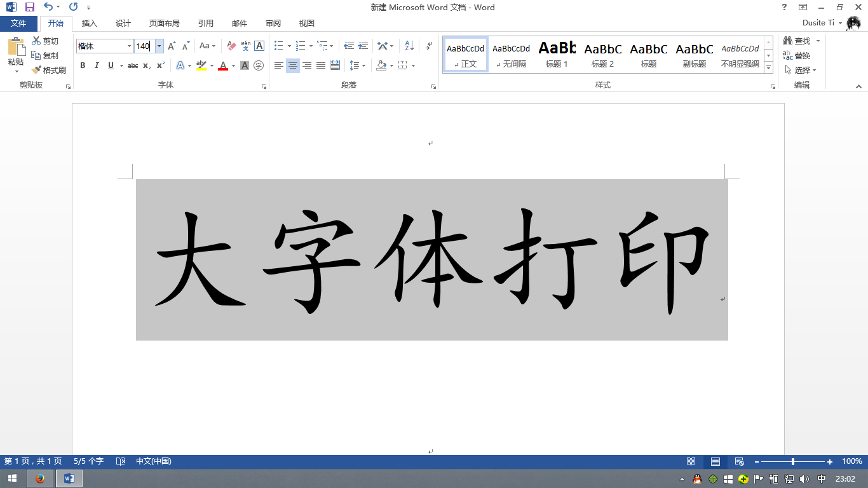Screen dimensions: 868x488
Task: Toggle show paragraph marks
Action: [429, 46]
